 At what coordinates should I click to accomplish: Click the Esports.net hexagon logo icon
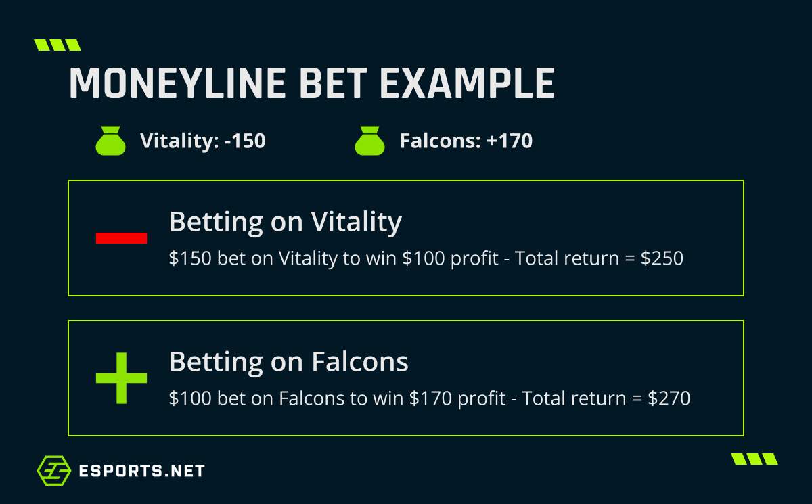(x=55, y=471)
